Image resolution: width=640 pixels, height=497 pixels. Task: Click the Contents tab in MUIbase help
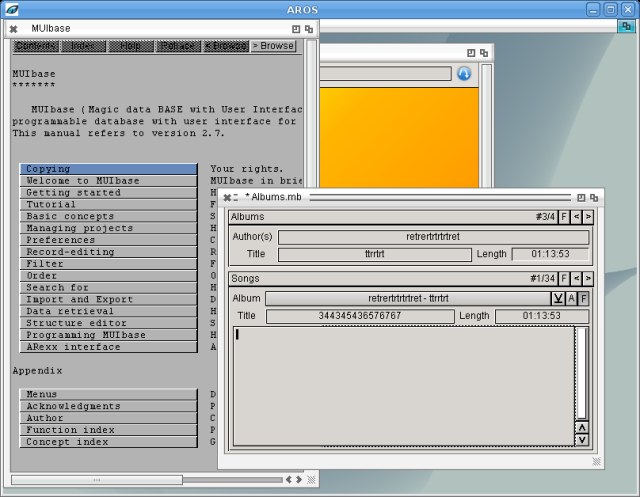click(36, 46)
